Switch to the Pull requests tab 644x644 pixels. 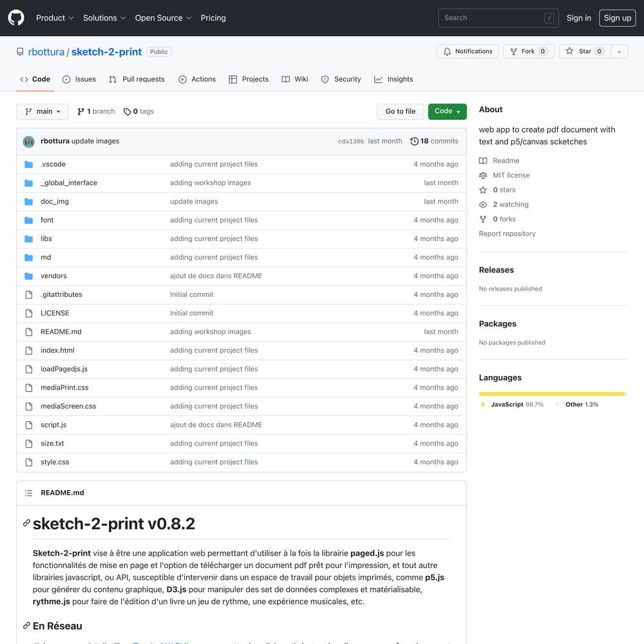[x=137, y=79]
